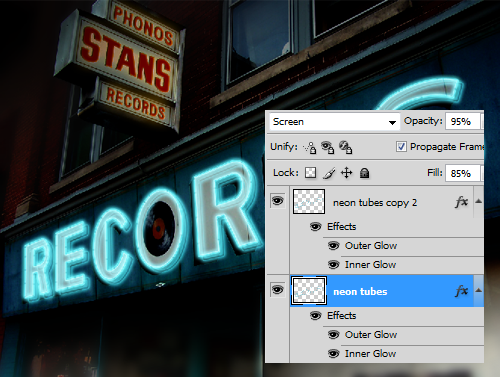Hide the selected neon tubes layer
This screenshot has width=500, height=377.
click(x=278, y=290)
